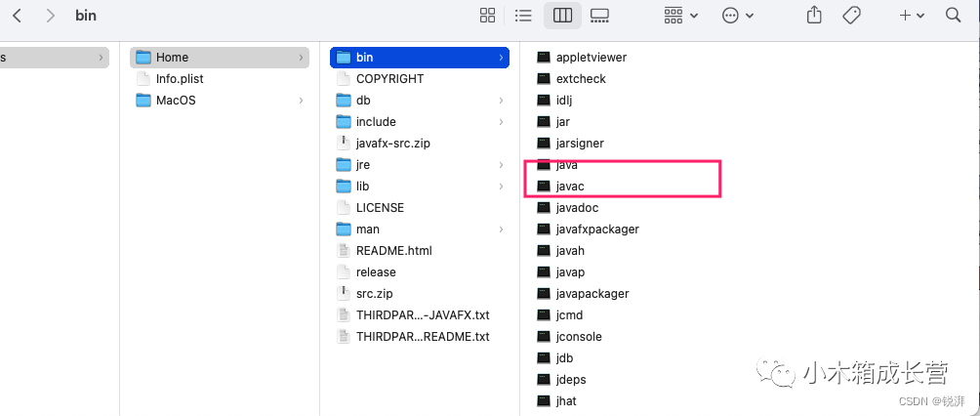This screenshot has width=980, height=416.
Task: Select the jdeps executable
Action: (x=561, y=380)
